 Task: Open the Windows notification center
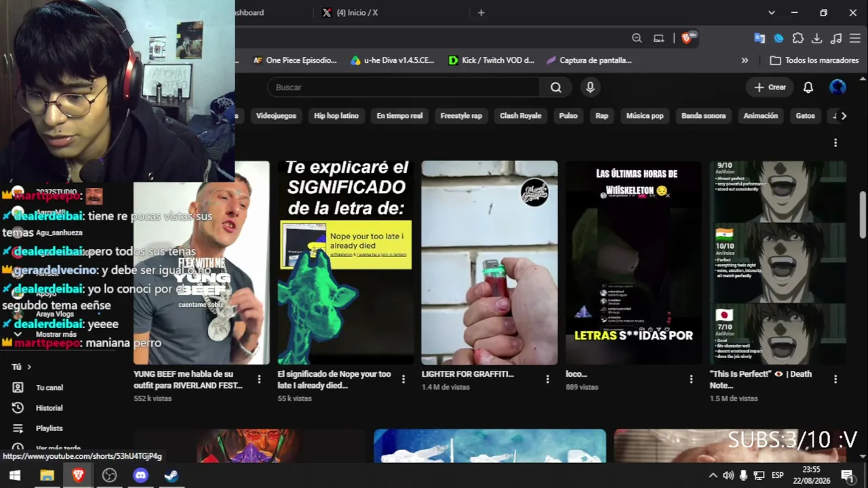(x=848, y=475)
